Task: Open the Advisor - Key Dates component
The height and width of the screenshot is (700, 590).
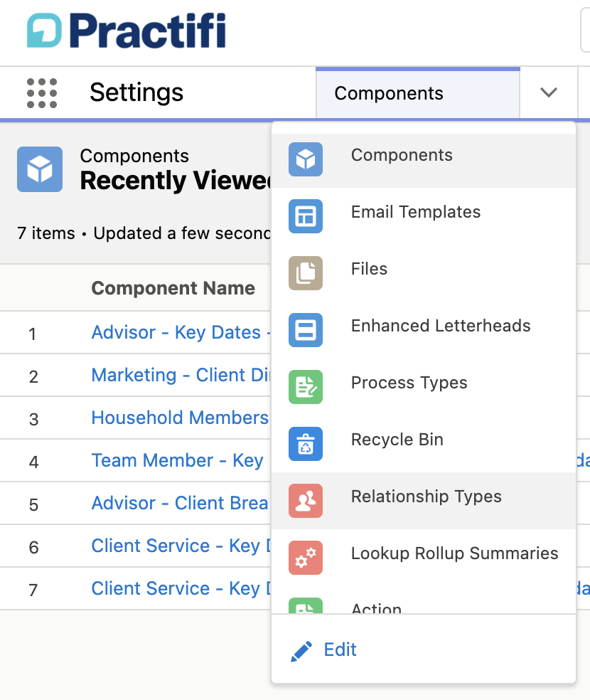Action: [181, 333]
